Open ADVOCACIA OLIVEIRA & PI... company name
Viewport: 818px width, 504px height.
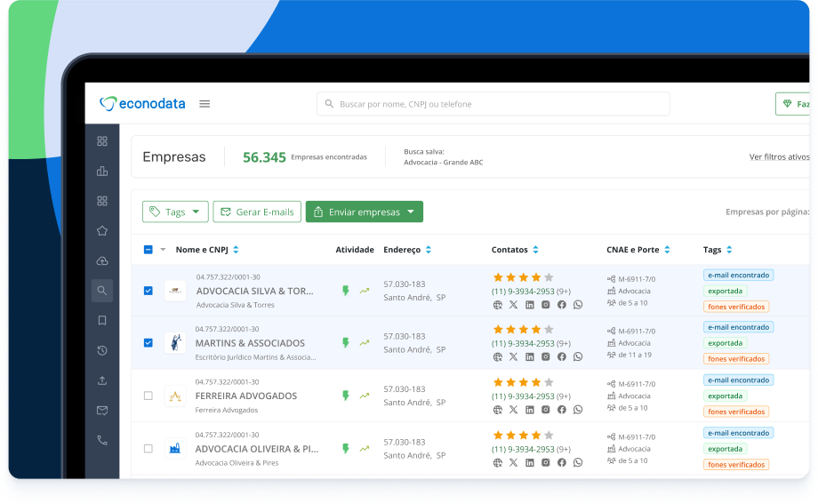pyautogui.click(x=257, y=448)
